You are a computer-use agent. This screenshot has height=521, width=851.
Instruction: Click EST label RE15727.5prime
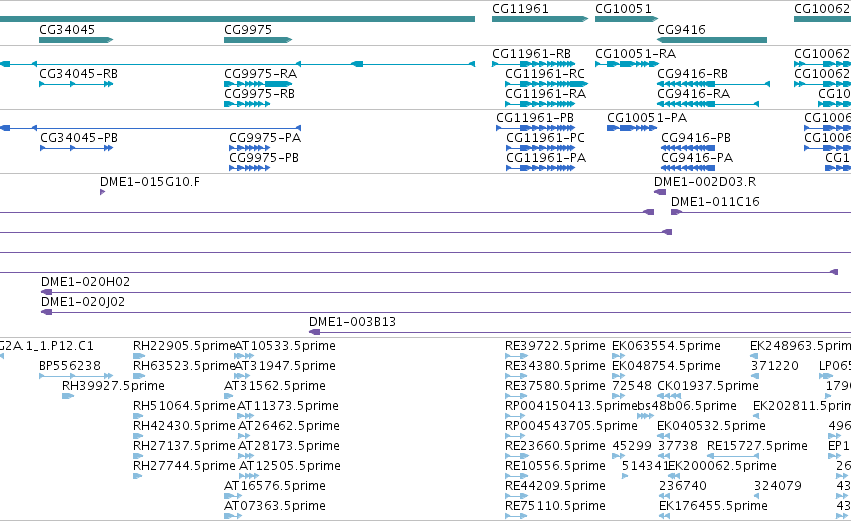coord(757,446)
